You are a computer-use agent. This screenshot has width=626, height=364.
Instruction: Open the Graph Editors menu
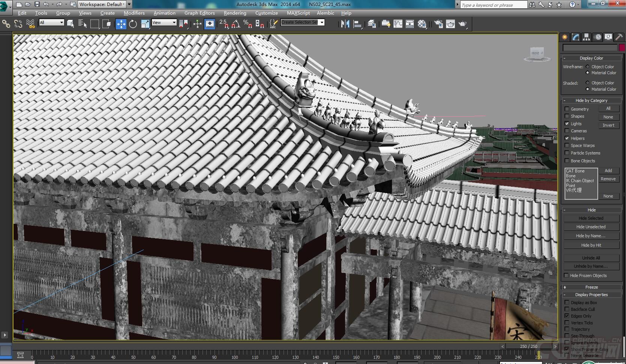pyautogui.click(x=199, y=13)
